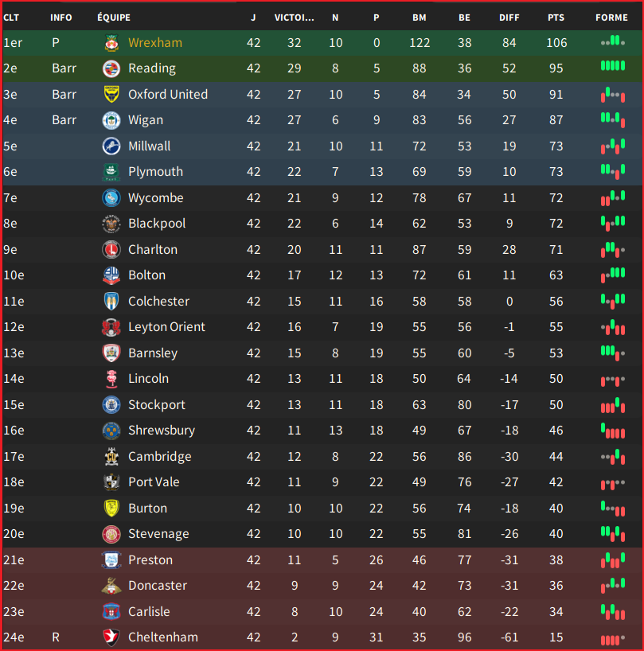Click the Bolton club crest
The width and height of the screenshot is (644, 651).
pyautogui.click(x=111, y=275)
